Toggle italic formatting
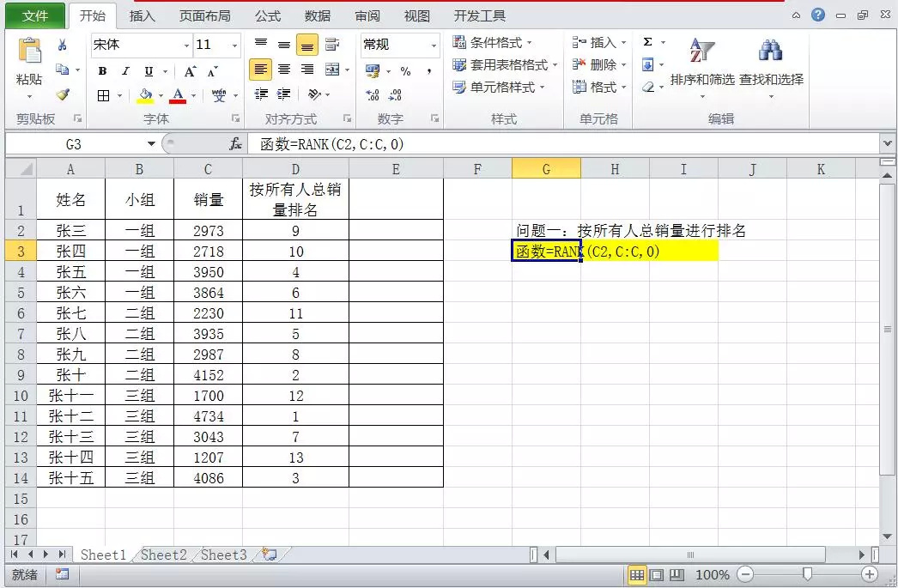 click(x=124, y=71)
